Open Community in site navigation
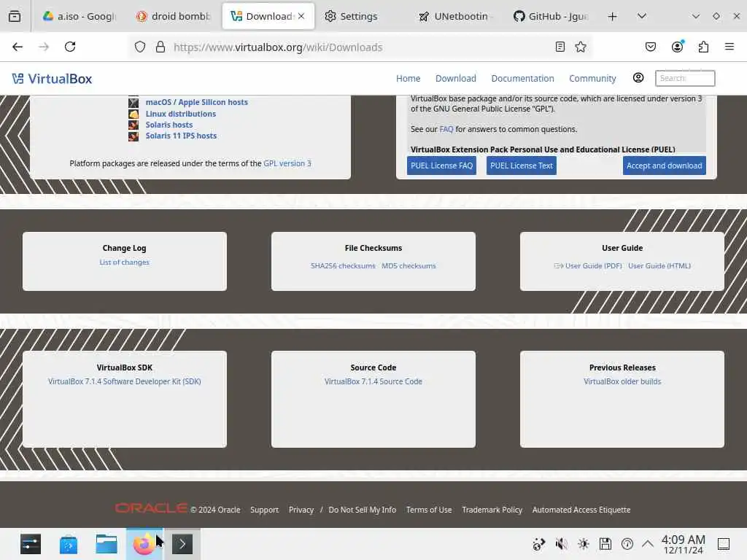This screenshot has height=560, width=747. 592,78
